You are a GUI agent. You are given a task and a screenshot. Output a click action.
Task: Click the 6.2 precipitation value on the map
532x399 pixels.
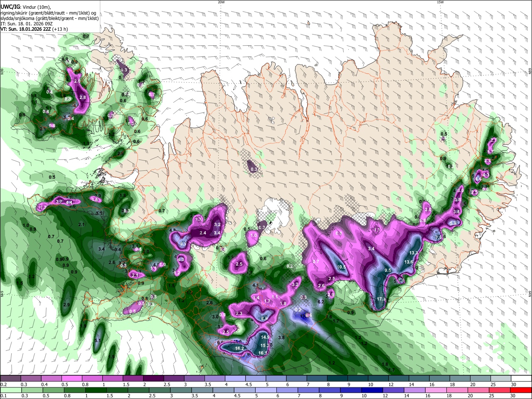point(320,302)
